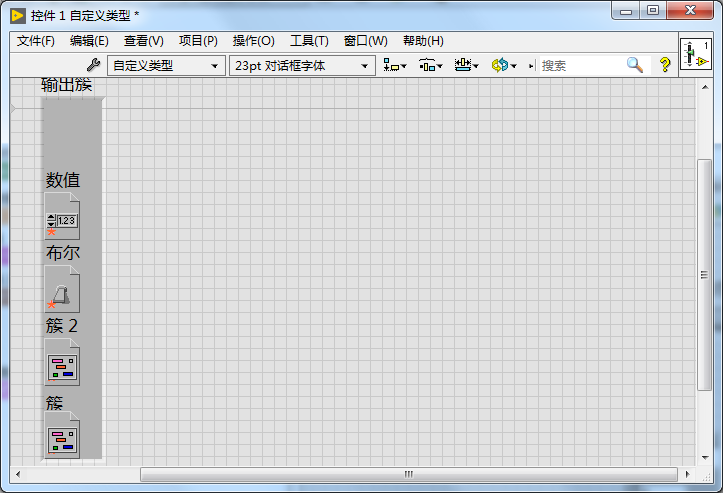Open the 工具(T) menu

tap(309, 41)
